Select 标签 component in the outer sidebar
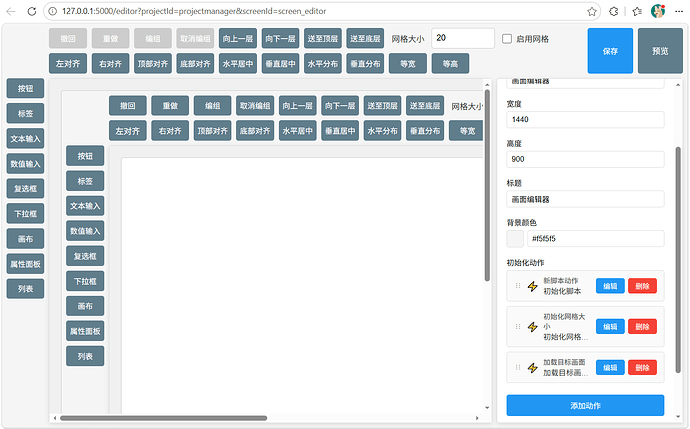Image resolution: width=690 pixels, height=429 pixels. click(26, 114)
